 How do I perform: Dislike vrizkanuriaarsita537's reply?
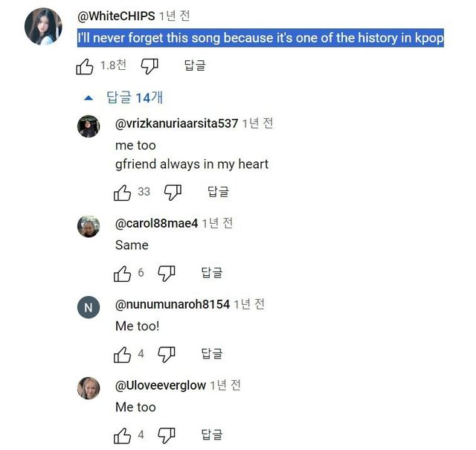173,193
